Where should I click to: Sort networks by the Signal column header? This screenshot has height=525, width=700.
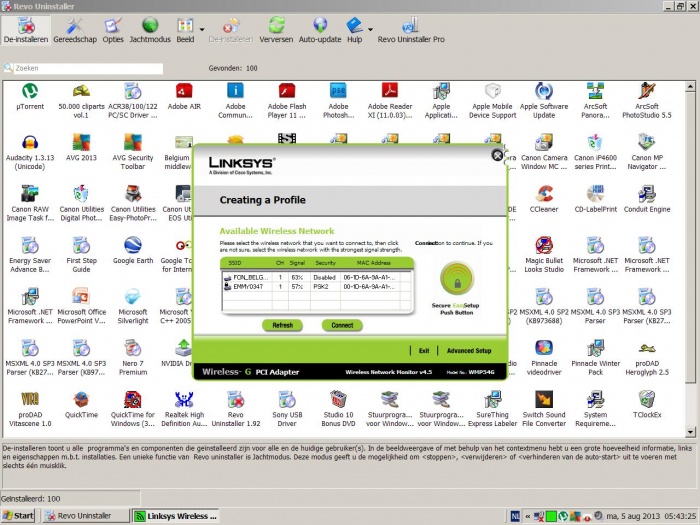[297, 263]
